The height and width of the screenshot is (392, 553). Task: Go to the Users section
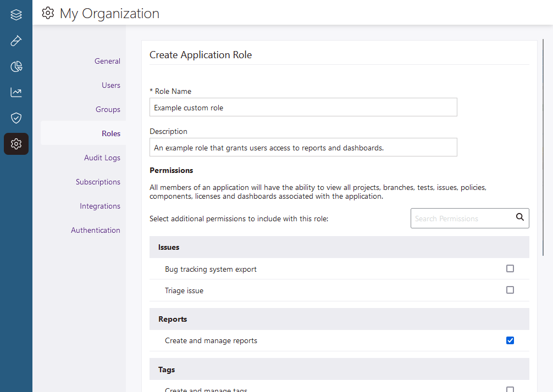pos(110,85)
